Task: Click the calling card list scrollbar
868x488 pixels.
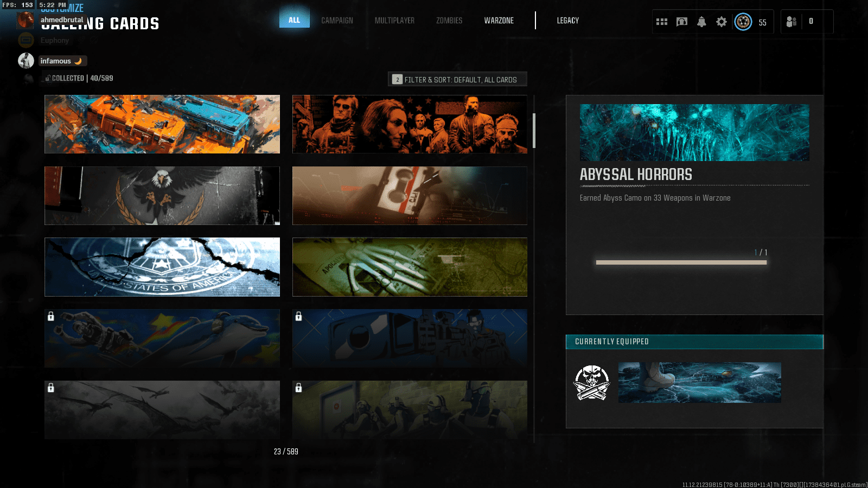Action: [534, 131]
